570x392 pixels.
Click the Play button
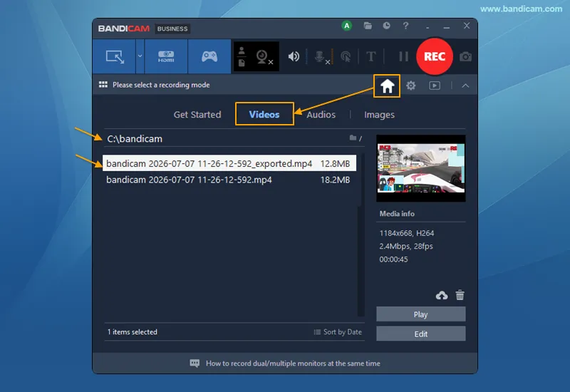pos(420,314)
